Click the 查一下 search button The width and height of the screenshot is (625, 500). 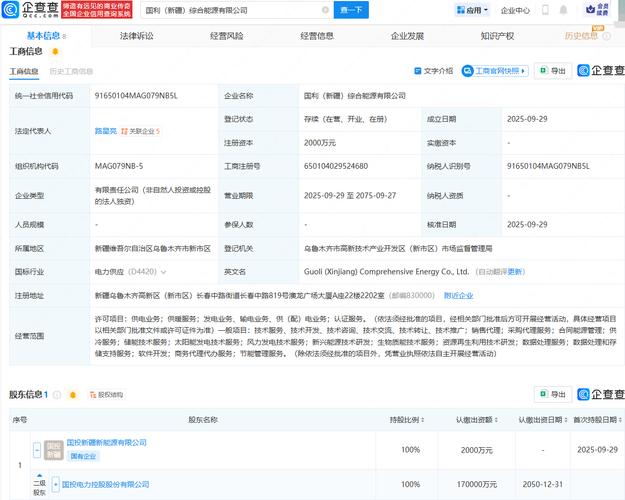(351, 10)
